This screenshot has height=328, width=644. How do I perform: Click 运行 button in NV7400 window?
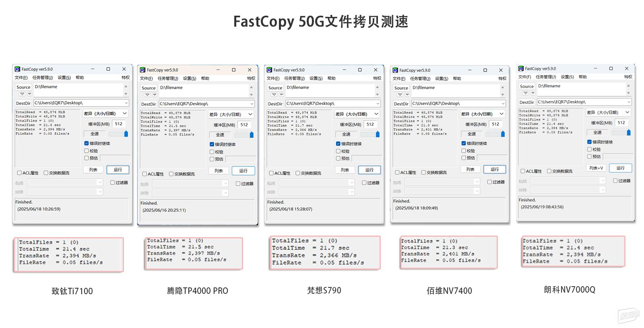tap(495, 169)
